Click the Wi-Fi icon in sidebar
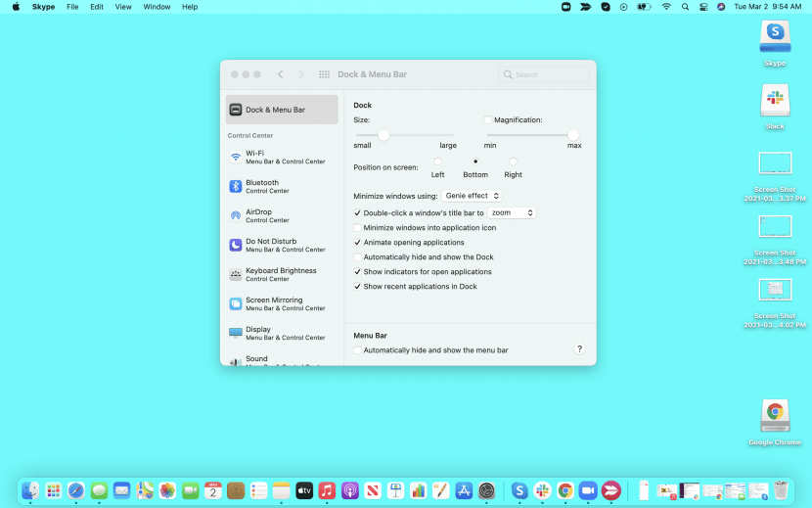The width and height of the screenshot is (812, 508). pos(236,157)
